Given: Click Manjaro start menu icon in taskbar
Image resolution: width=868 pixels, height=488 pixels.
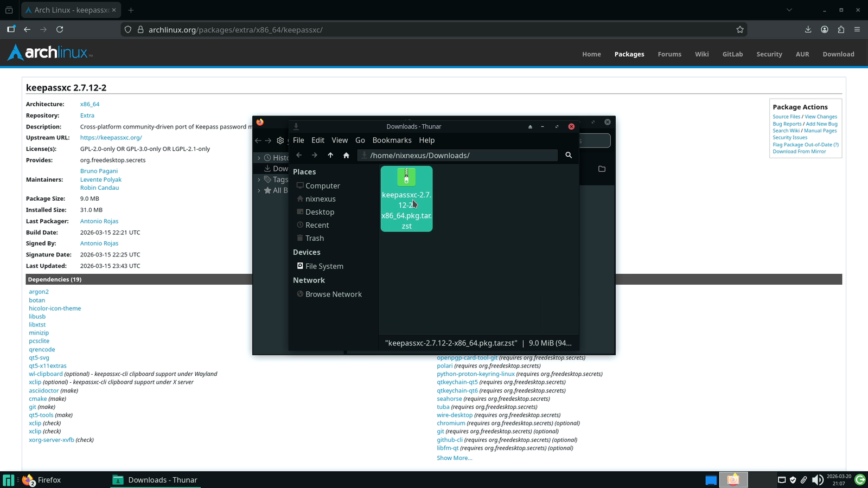Looking at the screenshot, I should pos(9,480).
